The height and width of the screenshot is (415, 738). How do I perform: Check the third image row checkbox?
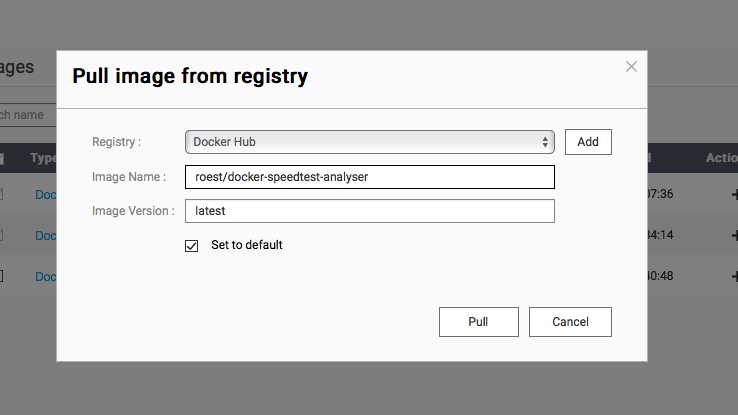2,276
